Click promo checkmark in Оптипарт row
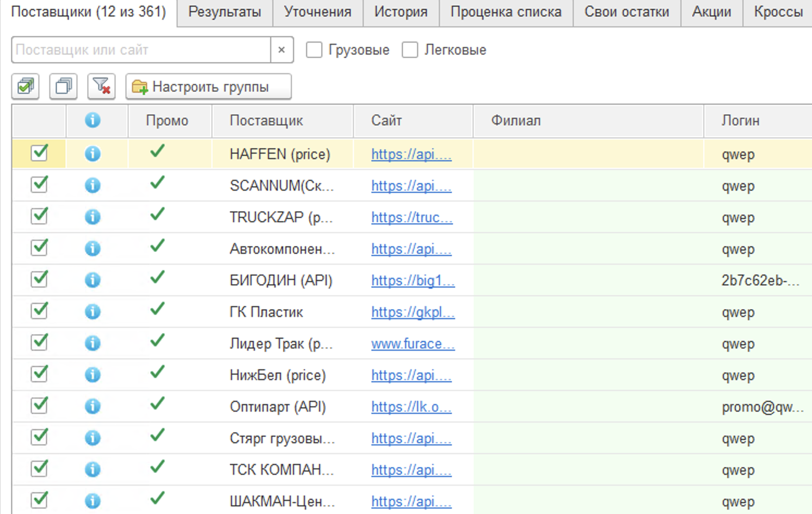Image resolution: width=812 pixels, height=514 pixels. [x=157, y=404]
